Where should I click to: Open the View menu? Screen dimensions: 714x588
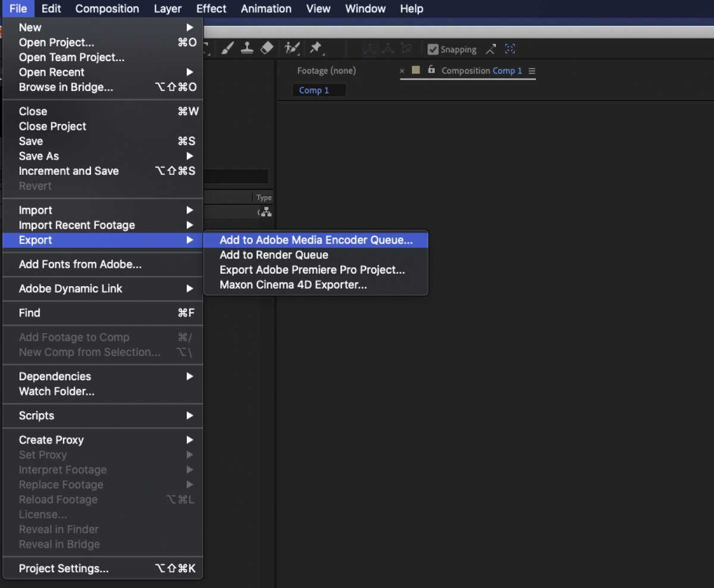click(x=318, y=8)
